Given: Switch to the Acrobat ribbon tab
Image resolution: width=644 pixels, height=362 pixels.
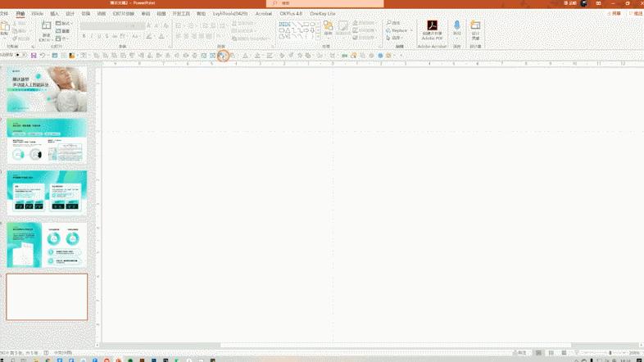Looking at the screenshot, I should [x=264, y=14].
